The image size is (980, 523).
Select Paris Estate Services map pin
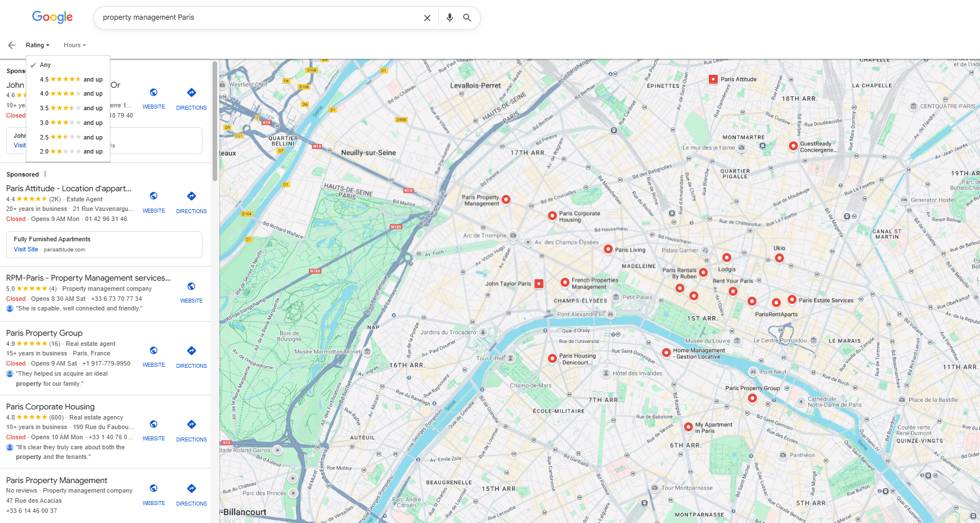point(792,299)
